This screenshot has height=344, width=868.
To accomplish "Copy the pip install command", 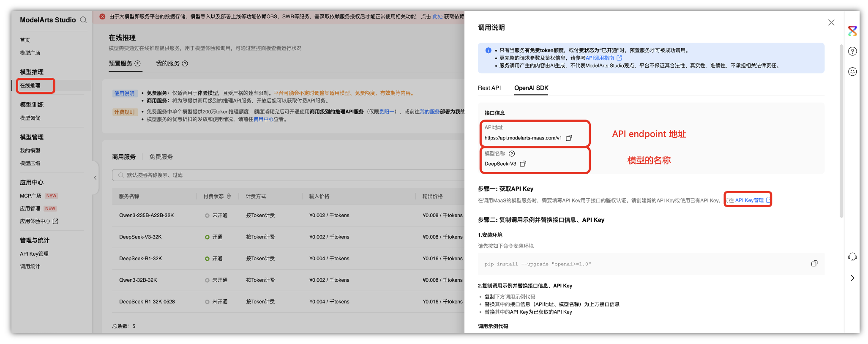I will click(x=814, y=264).
